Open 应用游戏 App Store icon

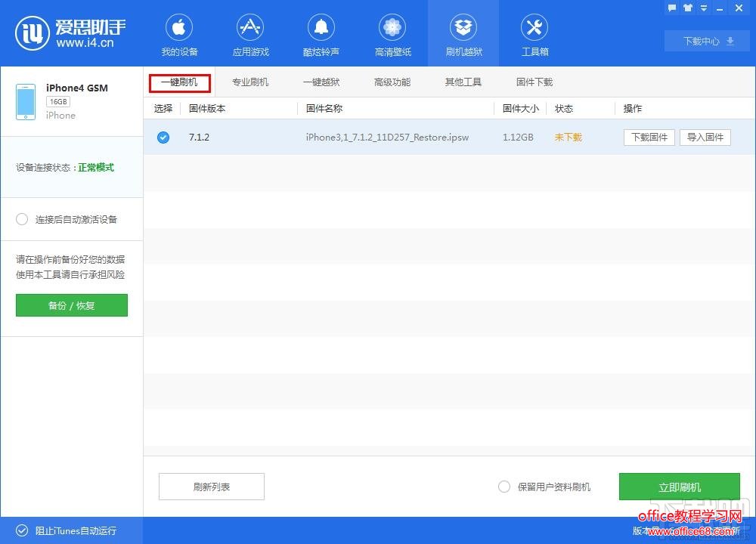click(250, 29)
